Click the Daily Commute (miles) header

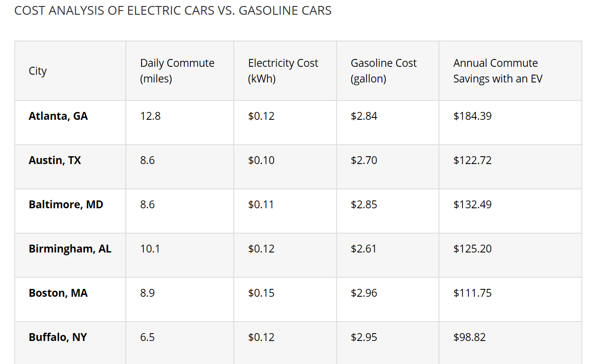[x=177, y=71]
